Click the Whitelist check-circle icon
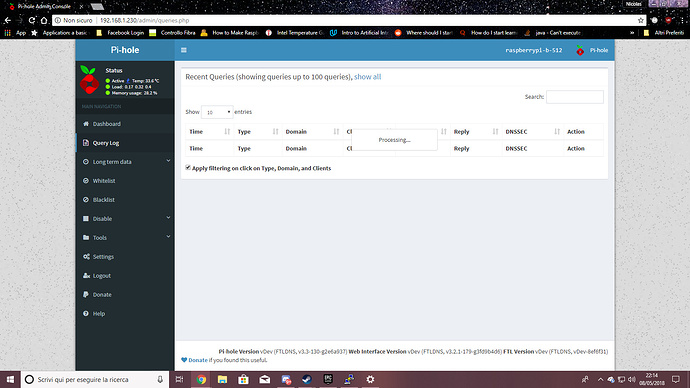Viewport: 690px width, 388px height. (x=86, y=180)
